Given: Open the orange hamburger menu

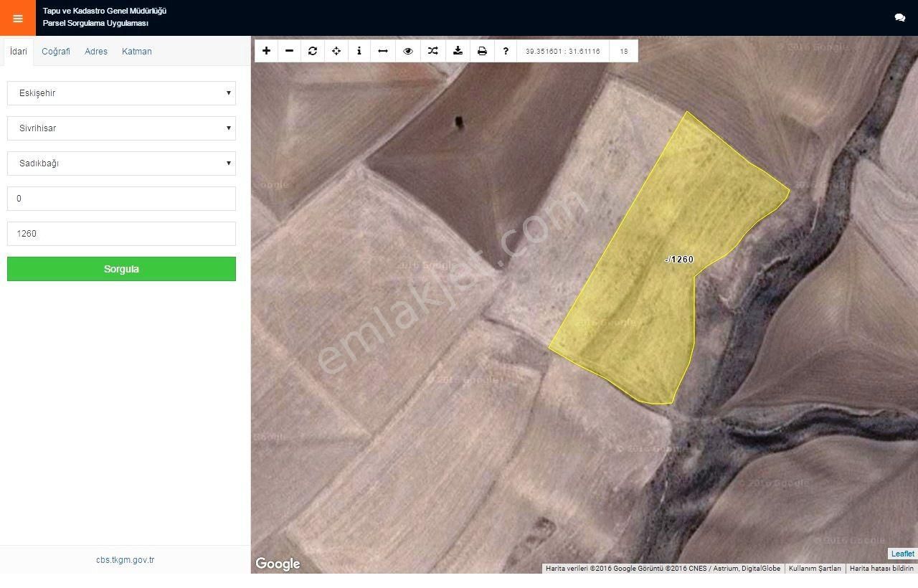Looking at the screenshot, I should pyautogui.click(x=17, y=18).
